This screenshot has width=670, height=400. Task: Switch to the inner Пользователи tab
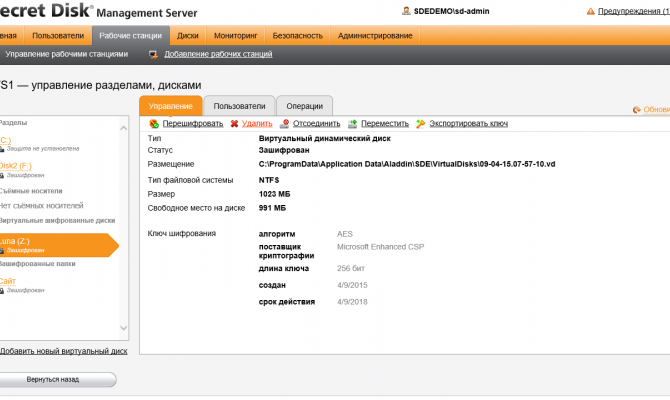(x=239, y=106)
